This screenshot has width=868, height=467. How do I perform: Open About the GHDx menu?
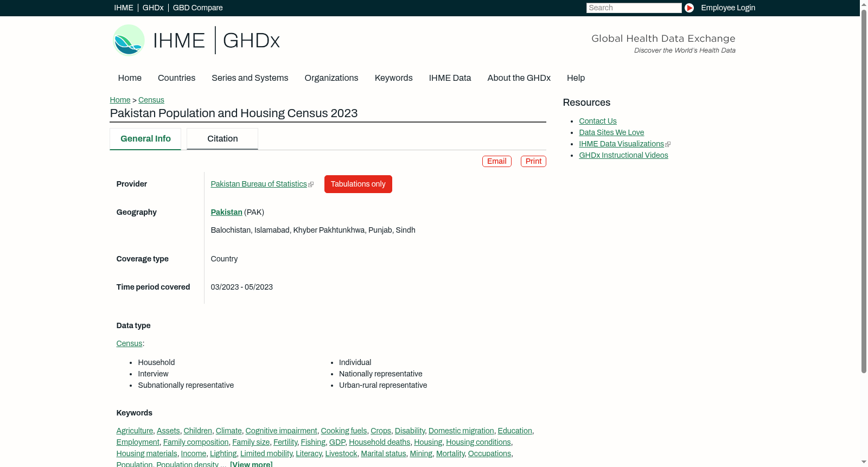pyautogui.click(x=519, y=78)
